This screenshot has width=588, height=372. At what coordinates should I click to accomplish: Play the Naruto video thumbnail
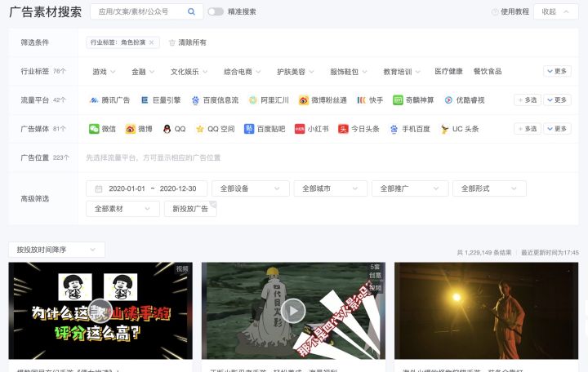293,310
